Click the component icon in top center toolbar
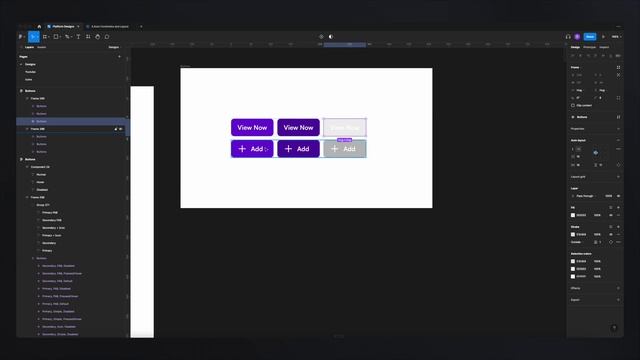Screen dimensions: 640x360 (321, 37)
